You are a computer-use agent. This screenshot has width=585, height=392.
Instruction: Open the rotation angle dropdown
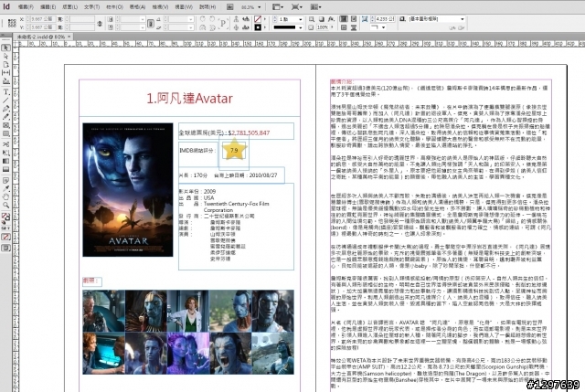click(x=190, y=18)
